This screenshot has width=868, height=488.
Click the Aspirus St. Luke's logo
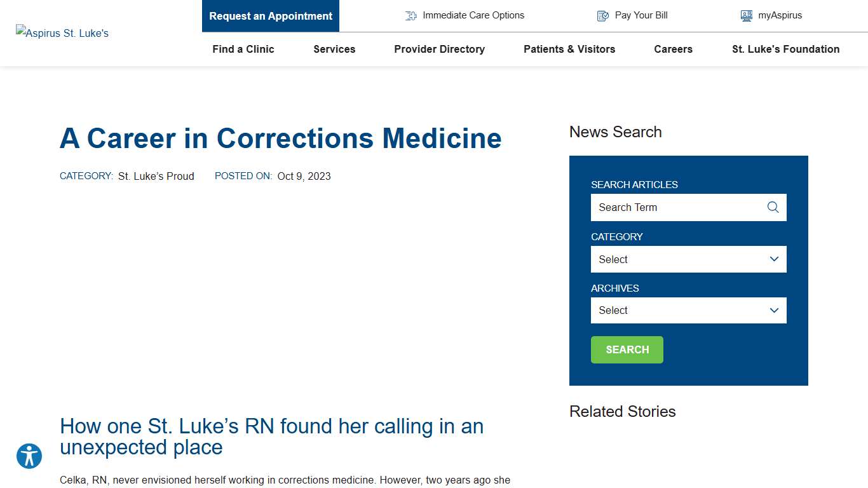click(x=62, y=32)
